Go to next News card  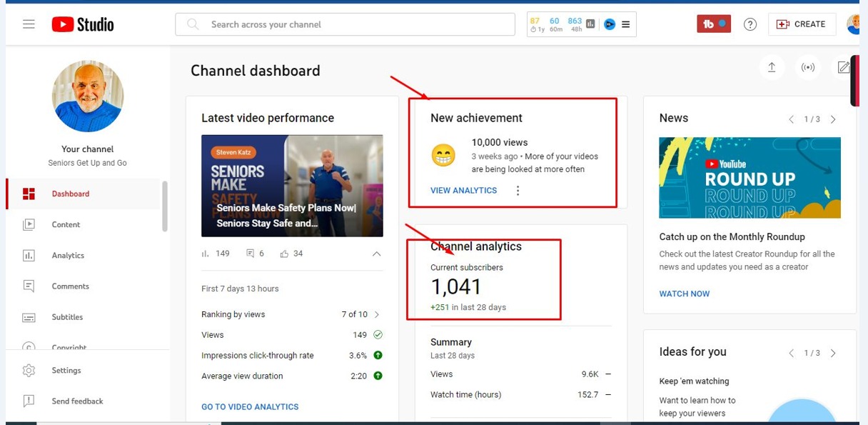(833, 119)
